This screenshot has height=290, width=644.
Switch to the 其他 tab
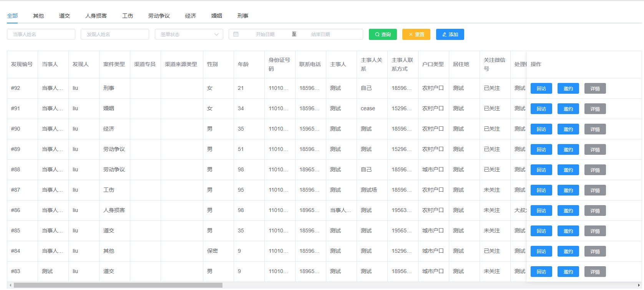pyautogui.click(x=38, y=16)
